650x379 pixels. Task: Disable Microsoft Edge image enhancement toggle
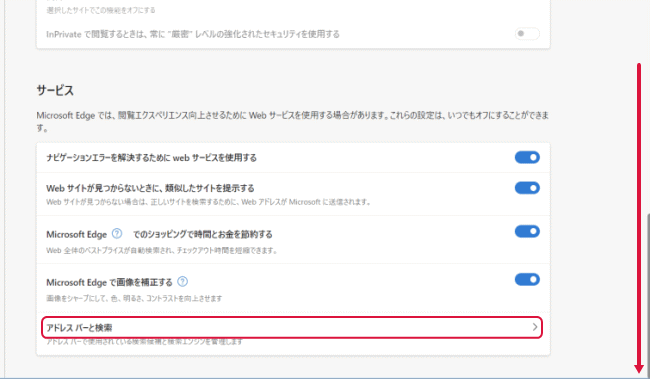[527, 279]
